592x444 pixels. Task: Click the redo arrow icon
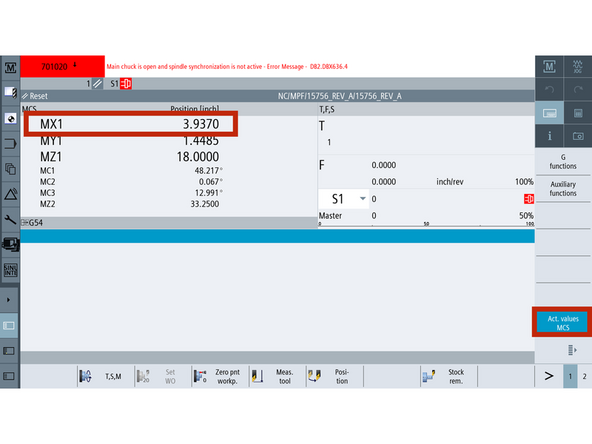(578, 89)
